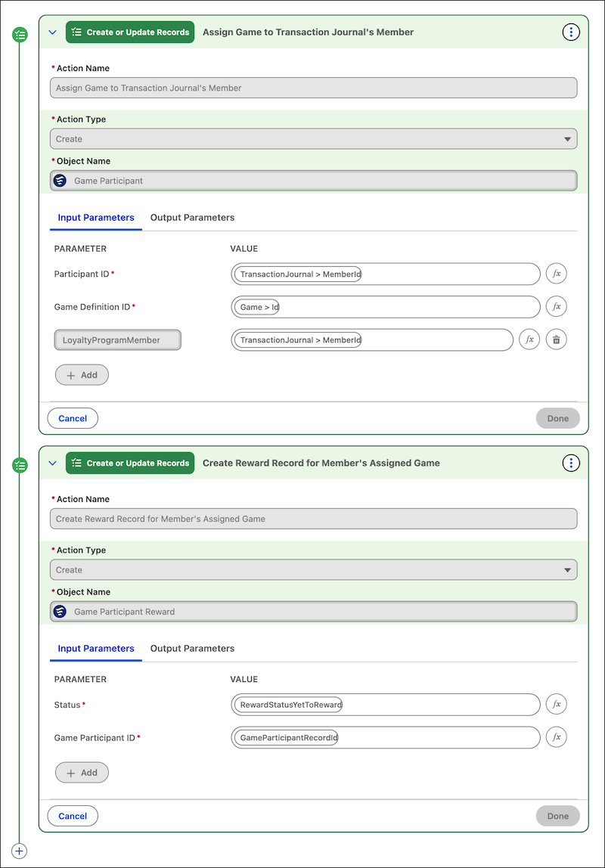Click the Participant ID value field
Screen dimensions: 605x868
[x=385, y=274]
